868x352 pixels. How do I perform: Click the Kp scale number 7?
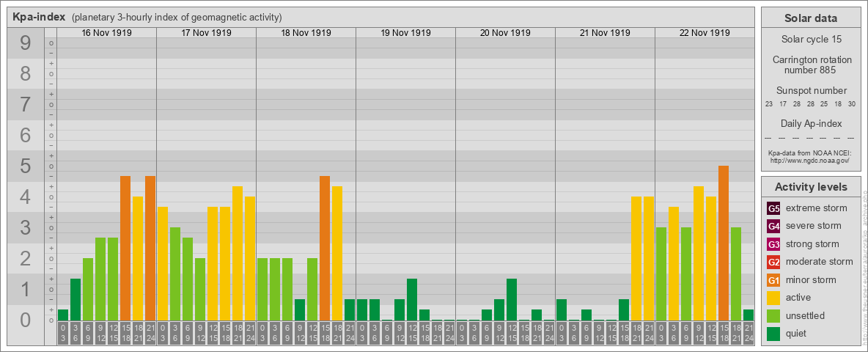26,105
